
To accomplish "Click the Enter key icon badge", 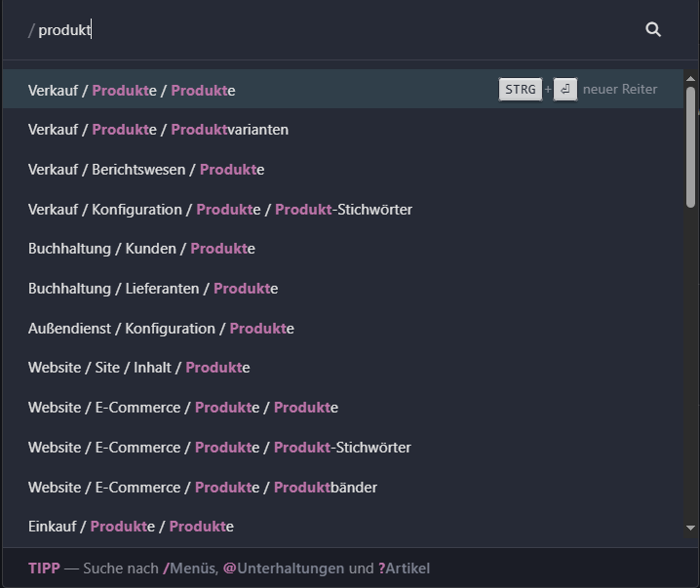I will 565,90.
